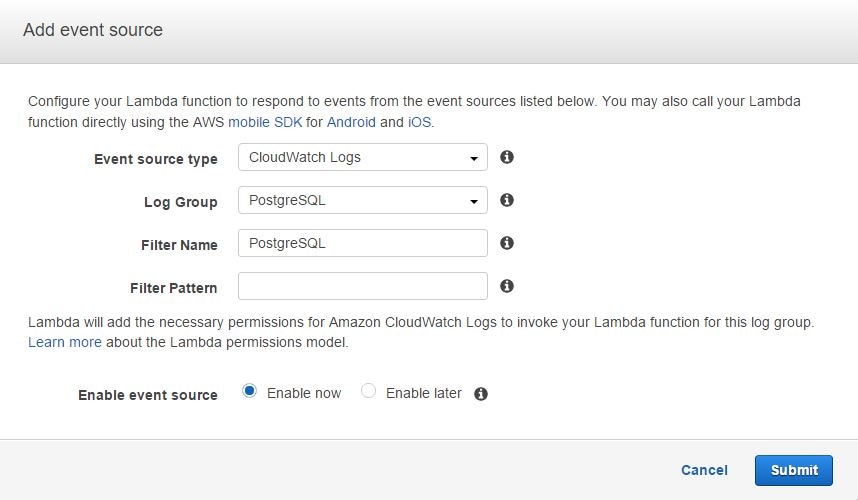Open the CloudWatch Logs source type dropdown

coord(362,158)
